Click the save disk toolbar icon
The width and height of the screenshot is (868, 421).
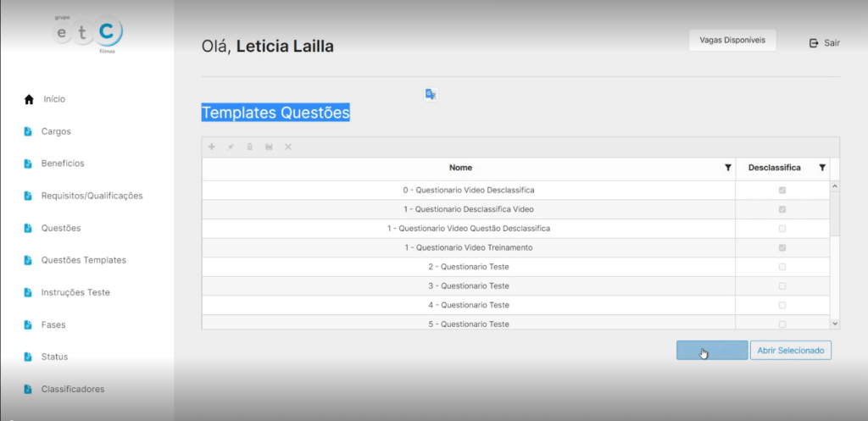click(269, 147)
